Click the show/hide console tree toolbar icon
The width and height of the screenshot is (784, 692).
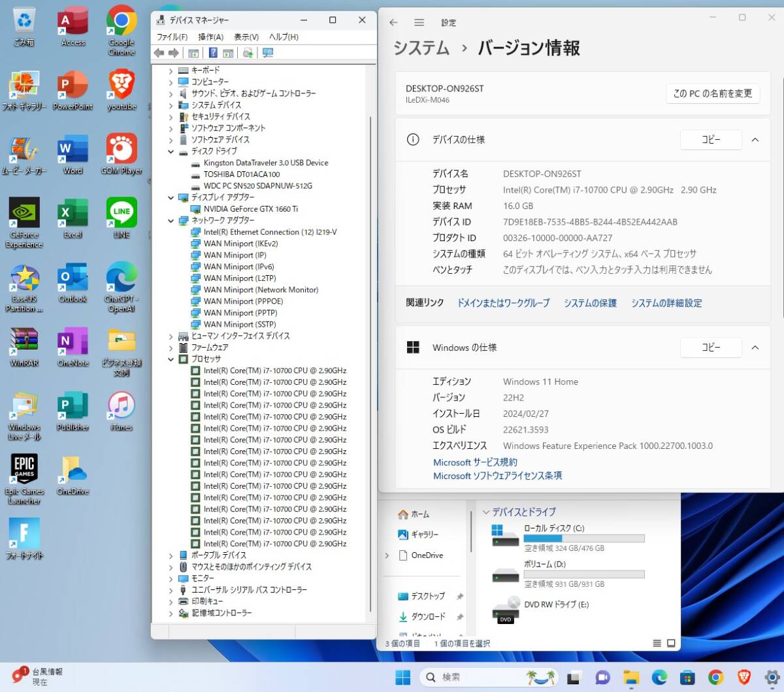pos(193,53)
